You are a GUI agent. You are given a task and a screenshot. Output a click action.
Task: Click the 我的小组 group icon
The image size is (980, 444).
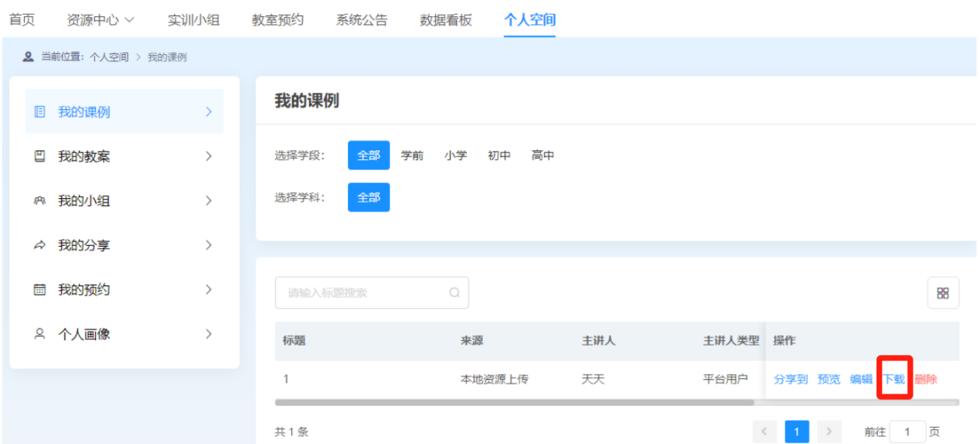[x=40, y=201]
